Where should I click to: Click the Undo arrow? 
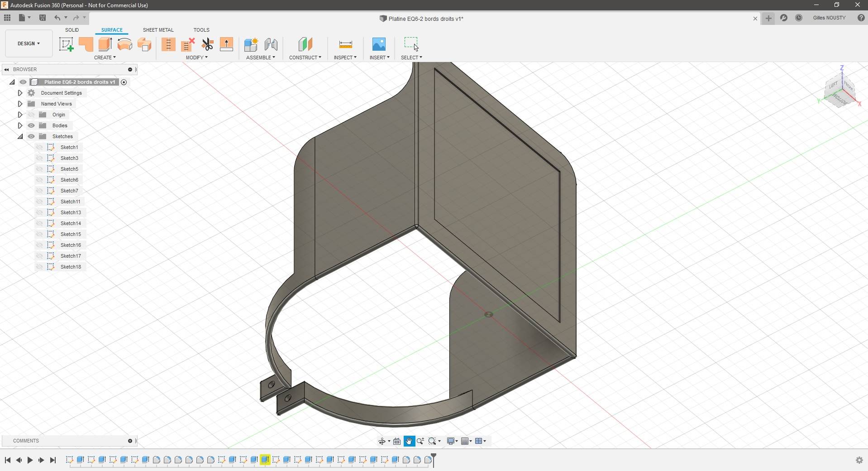57,18
